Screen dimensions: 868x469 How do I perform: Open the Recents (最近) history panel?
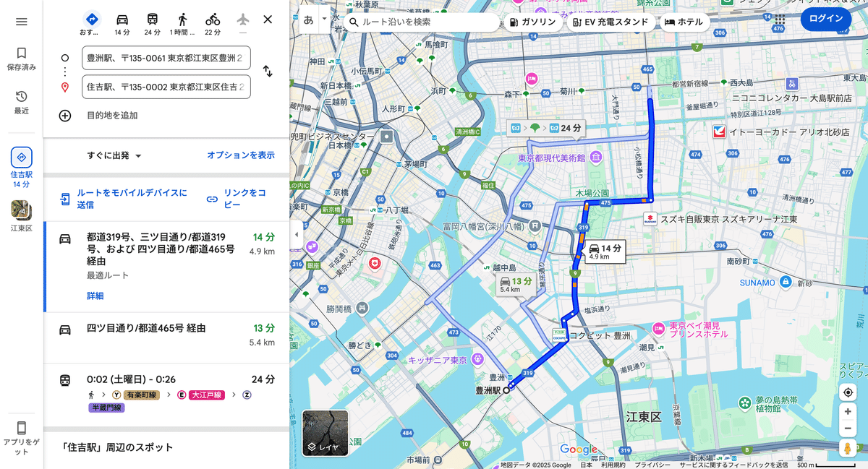click(x=21, y=103)
